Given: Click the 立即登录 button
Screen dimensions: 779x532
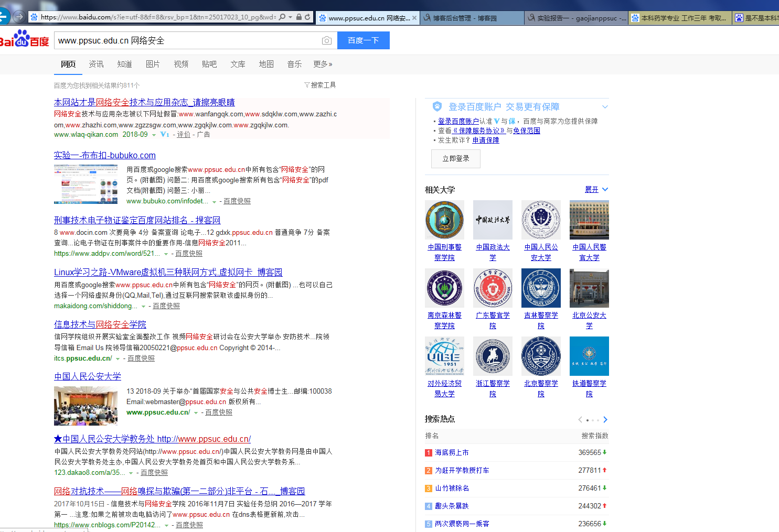Looking at the screenshot, I should tap(456, 158).
